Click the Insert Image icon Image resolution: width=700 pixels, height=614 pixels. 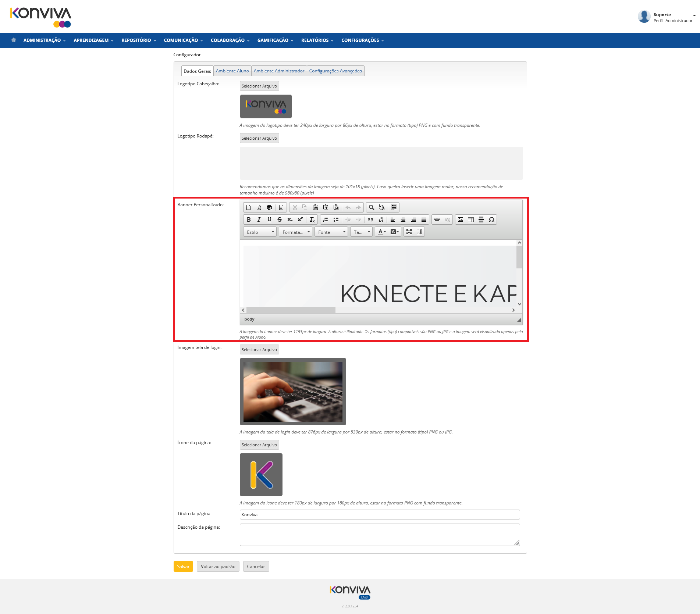click(x=461, y=219)
